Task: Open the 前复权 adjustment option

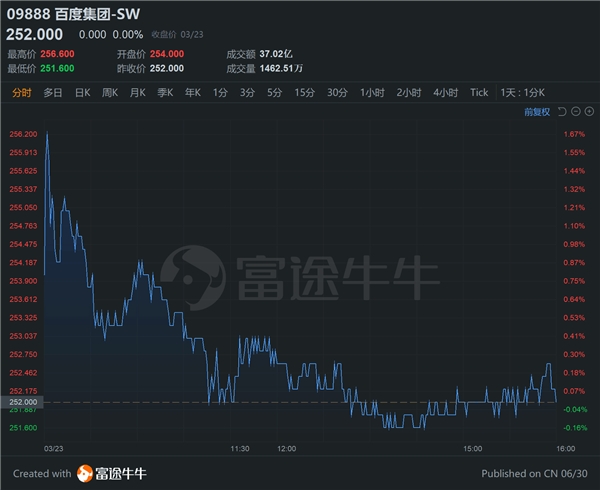Action: pos(537,112)
